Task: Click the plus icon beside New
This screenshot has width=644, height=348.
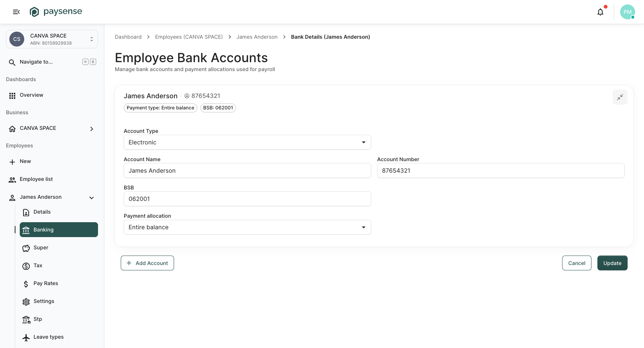Action: coord(12,162)
